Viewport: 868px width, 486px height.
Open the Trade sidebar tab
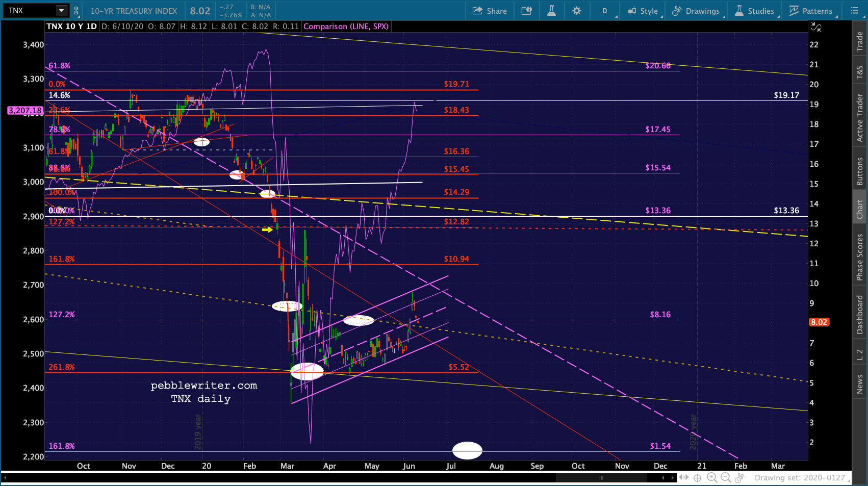click(860, 42)
